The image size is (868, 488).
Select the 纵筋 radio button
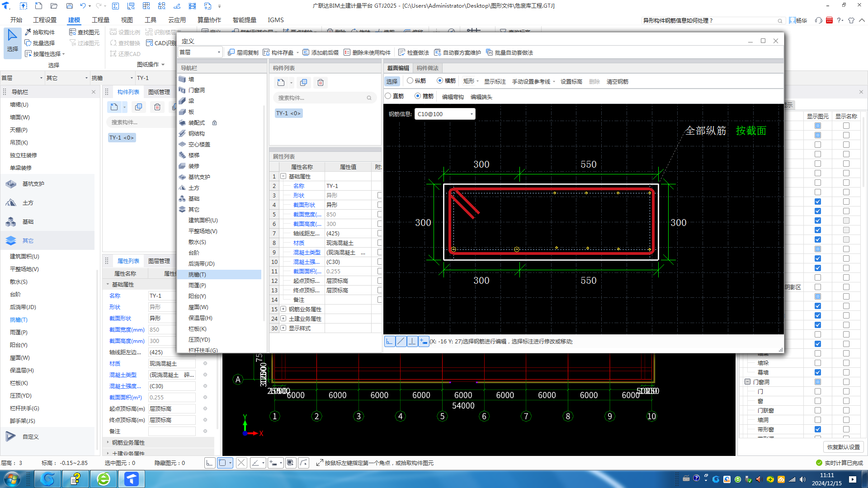(x=410, y=80)
